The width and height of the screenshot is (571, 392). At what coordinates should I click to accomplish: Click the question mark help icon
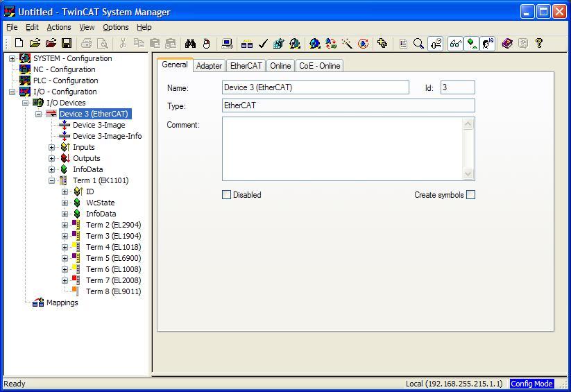click(x=539, y=44)
